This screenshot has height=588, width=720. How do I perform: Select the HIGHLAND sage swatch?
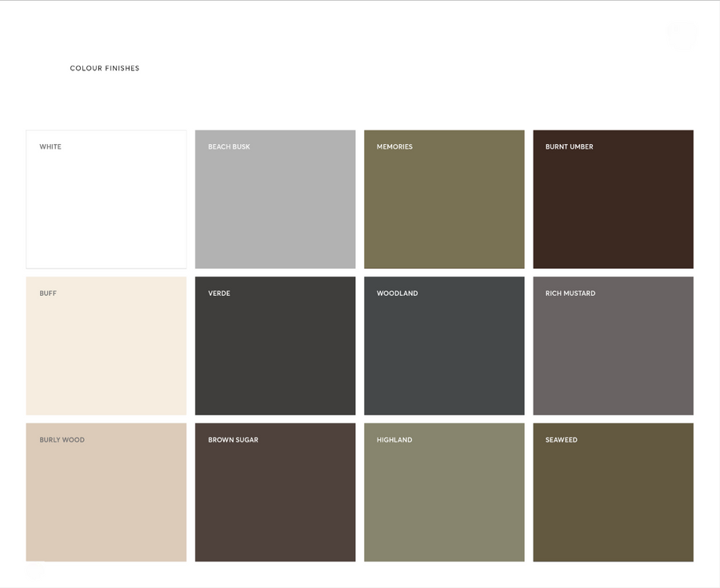444,492
